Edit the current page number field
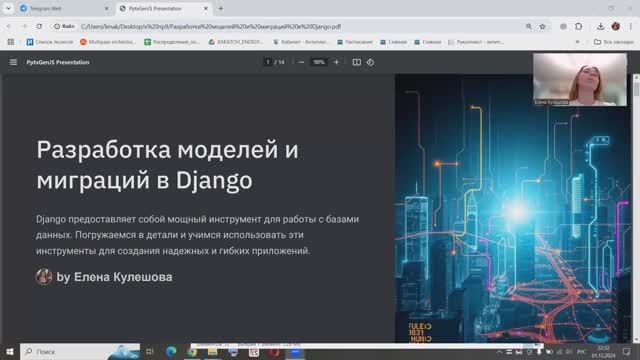This screenshot has height=360, width=640. point(268,62)
